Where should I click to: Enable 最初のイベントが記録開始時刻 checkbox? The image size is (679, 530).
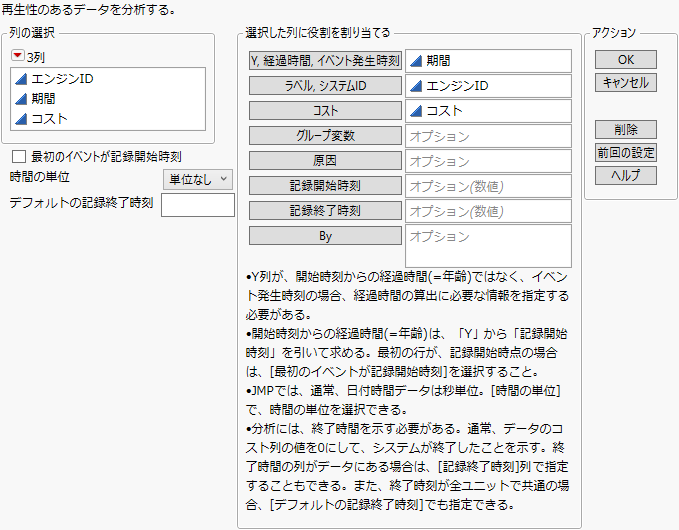[19, 156]
